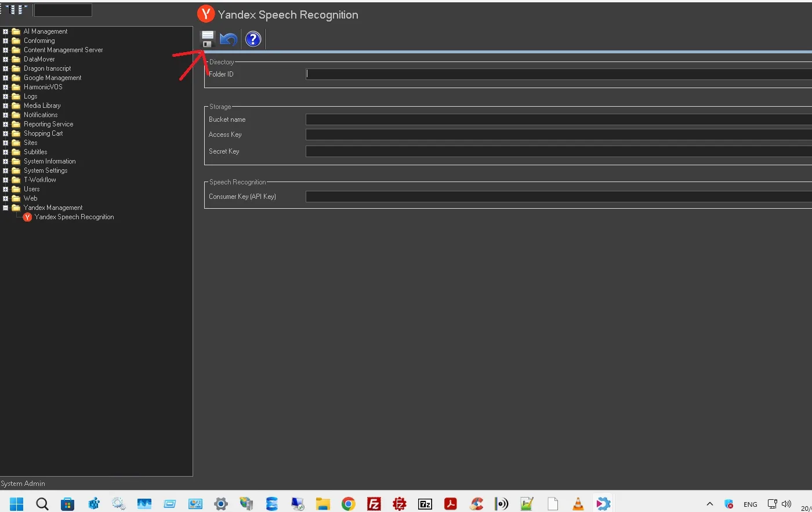Open Google Chrome from the taskbar
The width and height of the screenshot is (812, 512).
click(348, 503)
